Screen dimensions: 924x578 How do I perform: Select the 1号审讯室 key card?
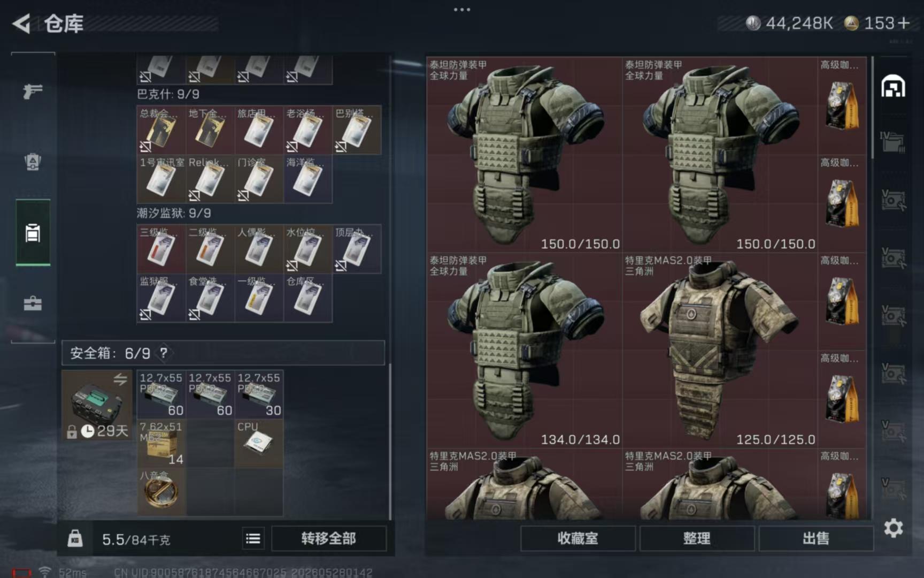tap(161, 179)
